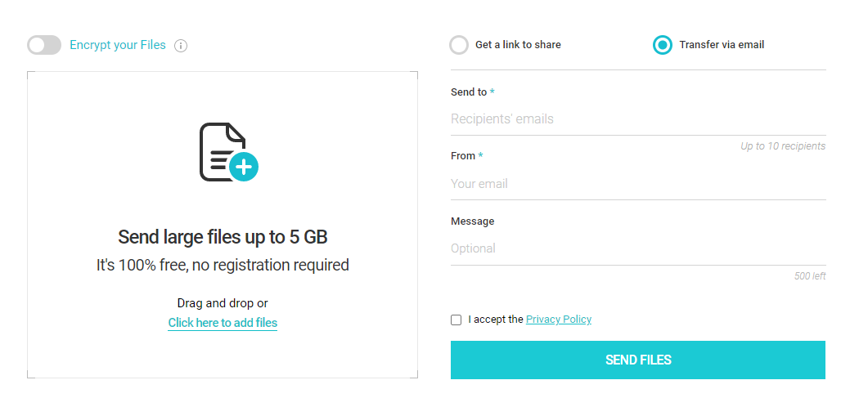Click the From field label
Image resolution: width=868 pixels, height=407 pixels.
tap(463, 156)
